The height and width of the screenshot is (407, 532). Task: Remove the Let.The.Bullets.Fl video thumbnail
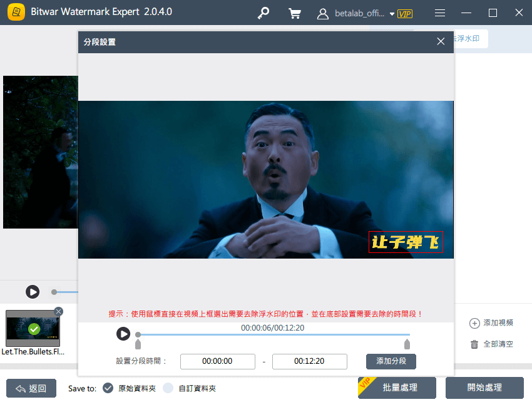(x=58, y=311)
